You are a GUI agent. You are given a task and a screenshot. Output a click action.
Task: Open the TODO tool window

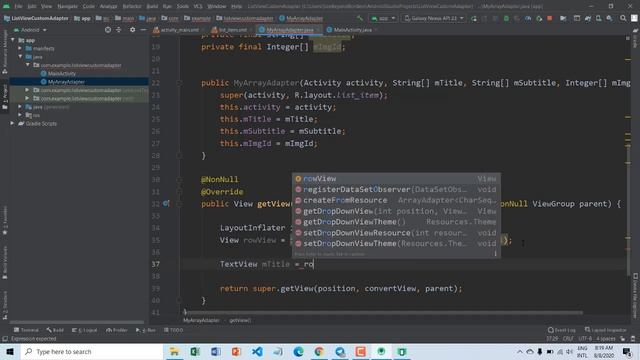(173, 330)
